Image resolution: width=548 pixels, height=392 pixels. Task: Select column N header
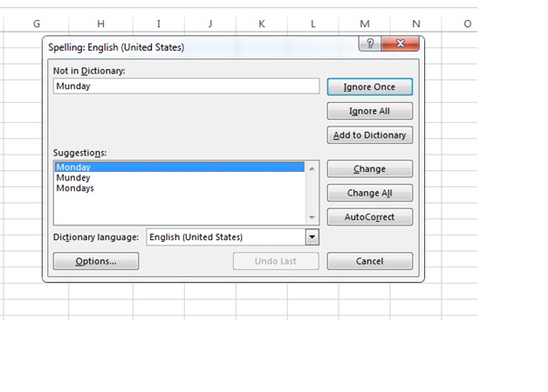[x=416, y=24]
